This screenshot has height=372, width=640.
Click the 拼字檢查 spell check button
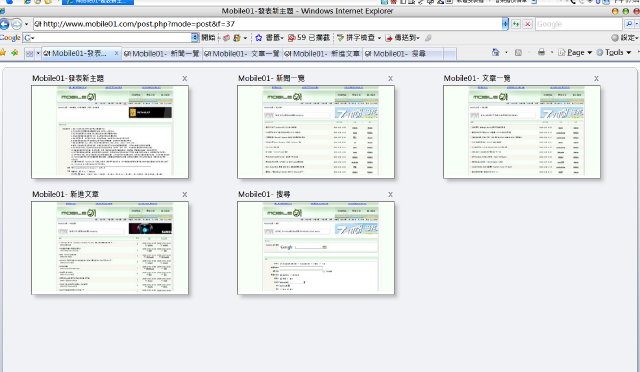pyautogui.click(x=356, y=38)
